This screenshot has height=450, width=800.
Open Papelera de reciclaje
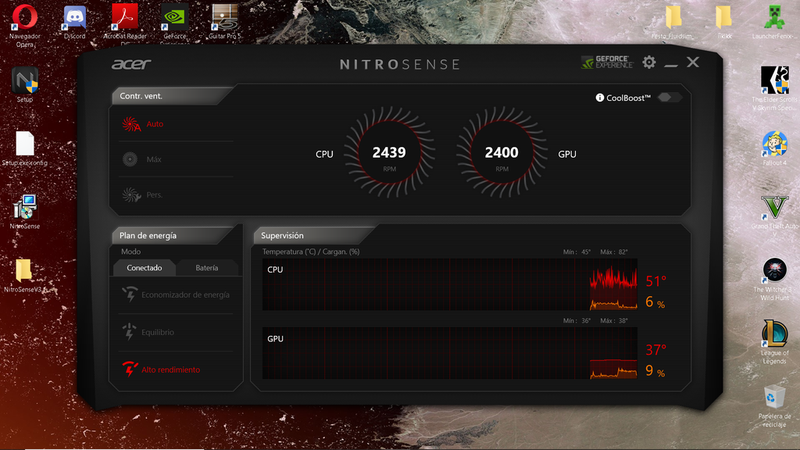(774, 407)
